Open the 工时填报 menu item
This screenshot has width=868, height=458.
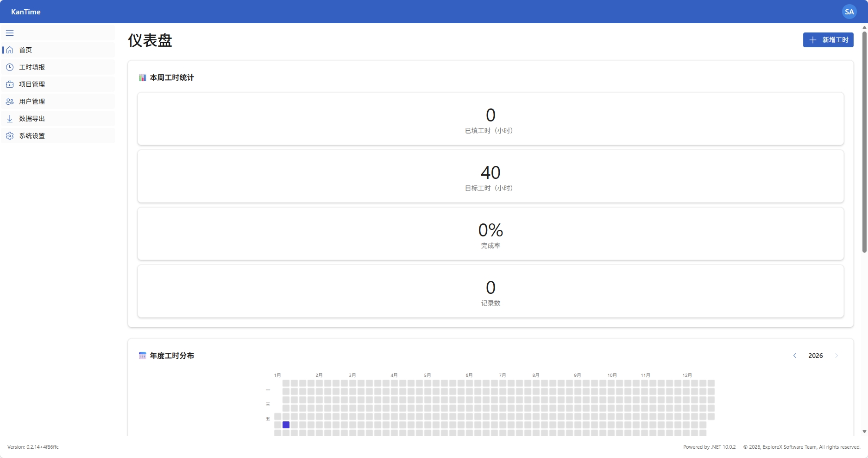32,67
